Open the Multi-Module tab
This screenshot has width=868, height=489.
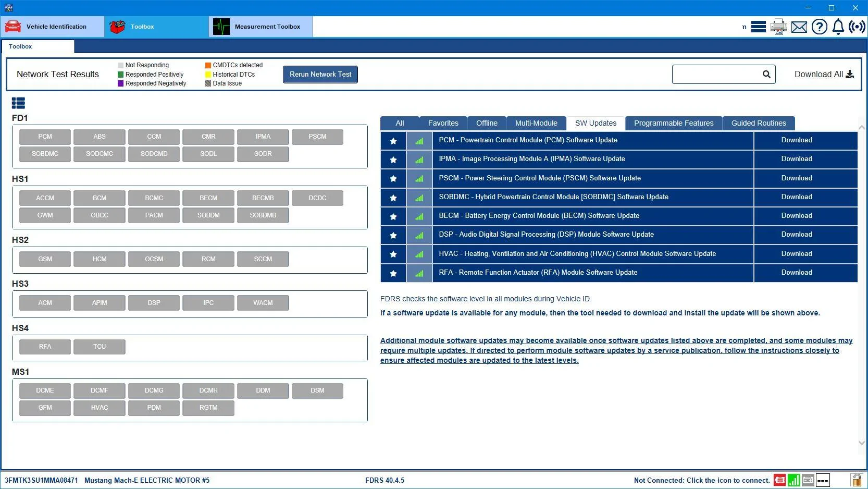point(536,123)
